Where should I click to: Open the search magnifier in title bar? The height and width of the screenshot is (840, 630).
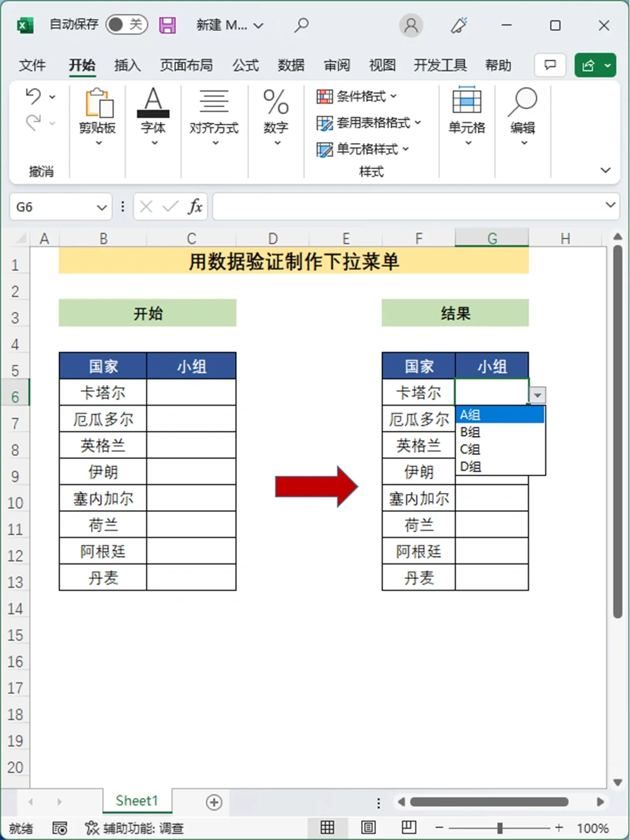click(301, 25)
